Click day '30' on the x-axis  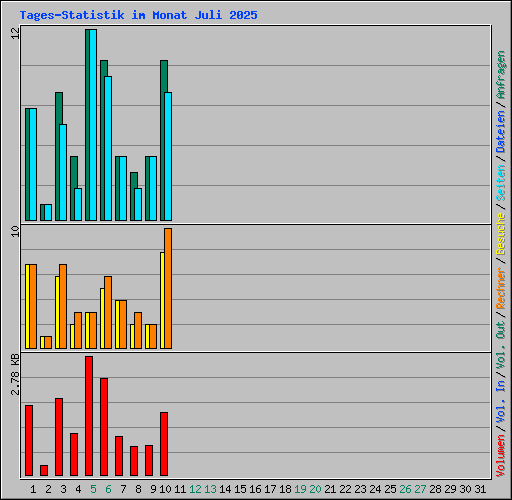(x=465, y=489)
